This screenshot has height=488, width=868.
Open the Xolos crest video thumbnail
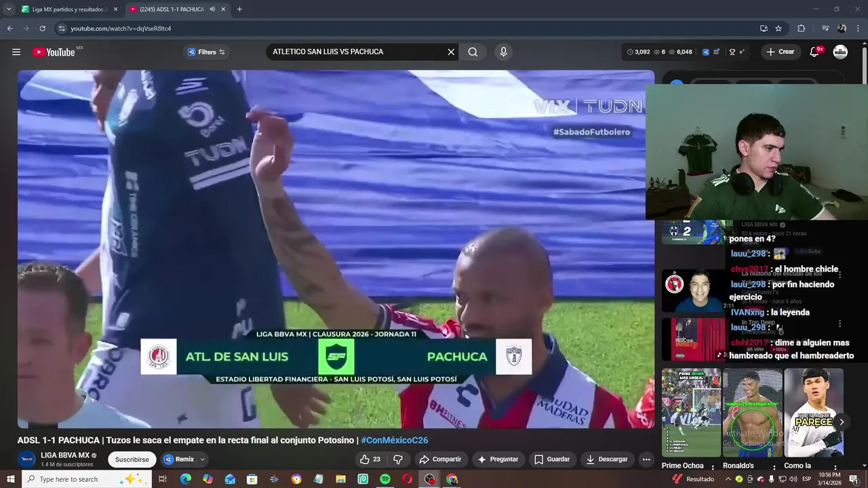tap(693, 290)
